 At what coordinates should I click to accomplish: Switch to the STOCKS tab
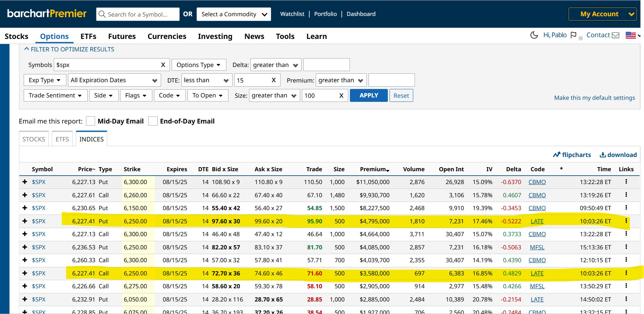click(x=34, y=139)
